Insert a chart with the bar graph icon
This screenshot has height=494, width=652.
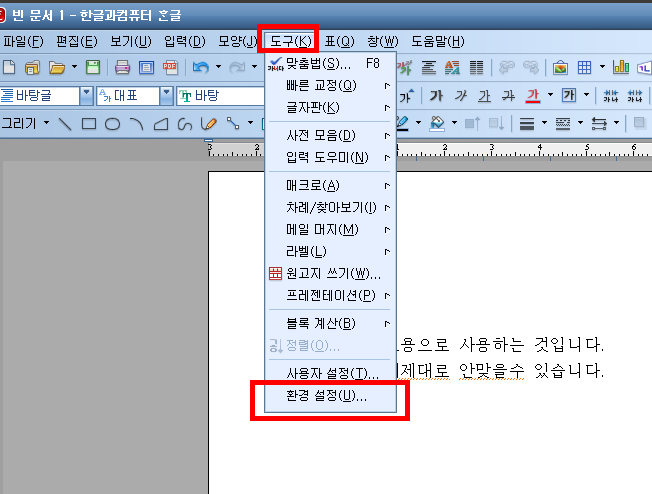[x=621, y=67]
